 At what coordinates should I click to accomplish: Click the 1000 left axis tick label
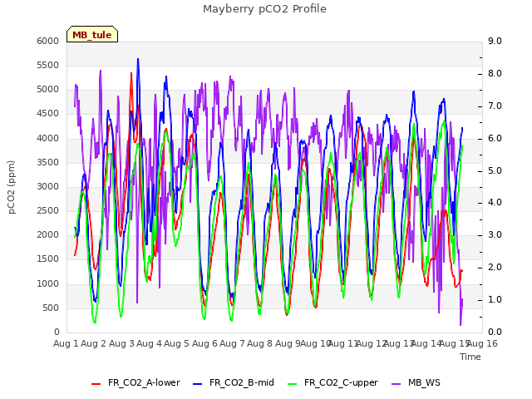[48, 283]
